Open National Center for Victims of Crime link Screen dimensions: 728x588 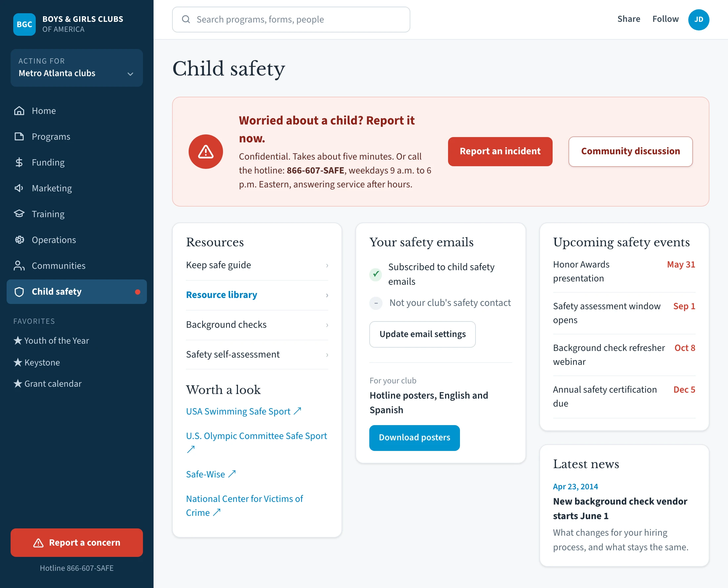(244, 505)
